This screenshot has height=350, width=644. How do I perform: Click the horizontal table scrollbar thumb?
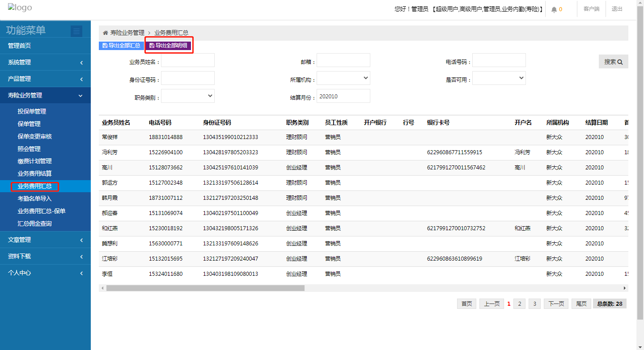[205, 288]
